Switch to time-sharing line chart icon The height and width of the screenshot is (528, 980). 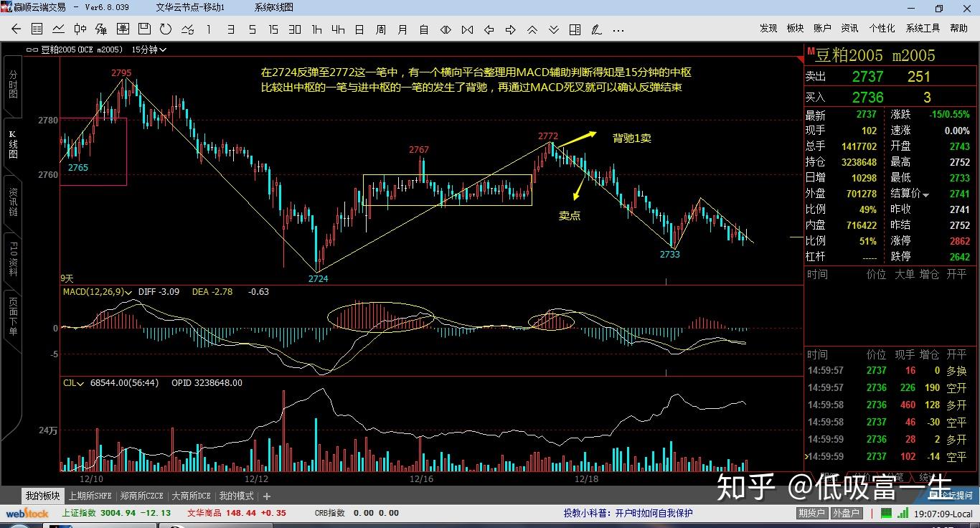click(59, 29)
